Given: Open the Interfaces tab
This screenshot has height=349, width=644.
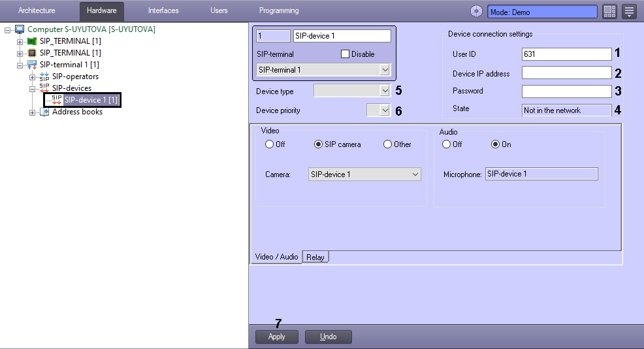Looking at the screenshot, I should tap(163, 10).
